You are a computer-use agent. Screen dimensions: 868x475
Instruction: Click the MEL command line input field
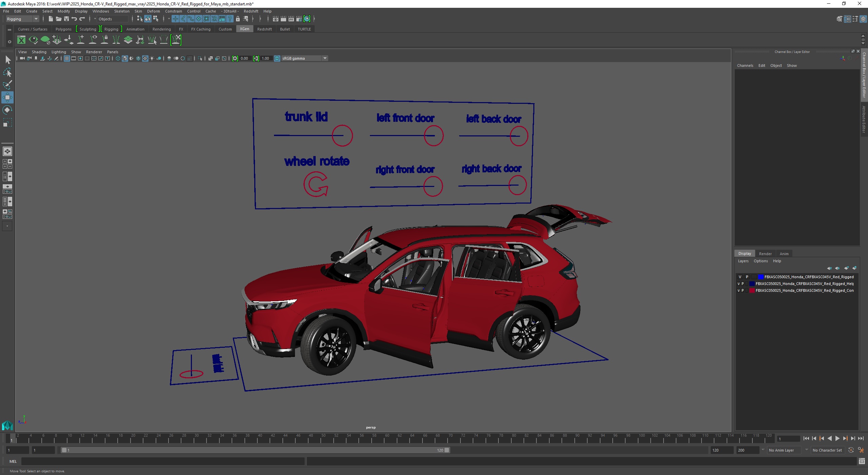coord(163,461)
